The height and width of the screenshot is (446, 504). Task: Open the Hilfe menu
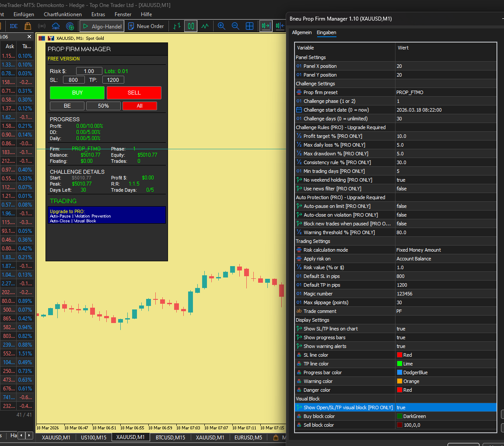click(146, 14)
